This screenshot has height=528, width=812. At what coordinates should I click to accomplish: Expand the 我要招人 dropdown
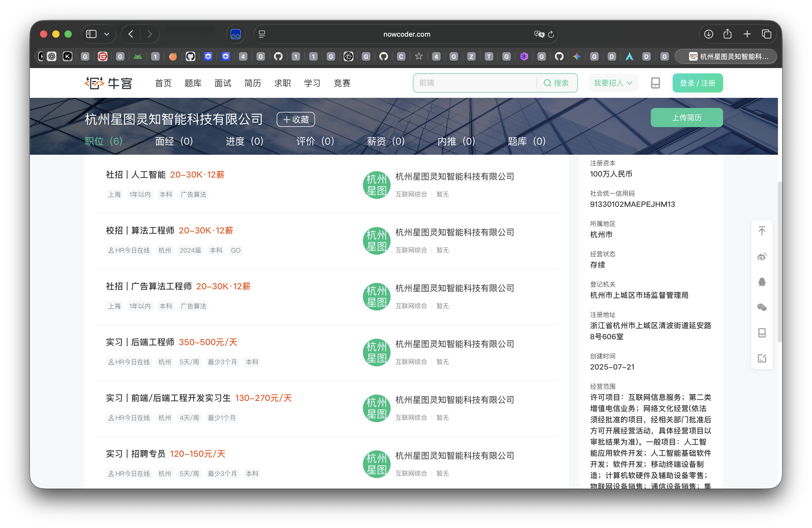pyautogui.click(x=613, y=83)
